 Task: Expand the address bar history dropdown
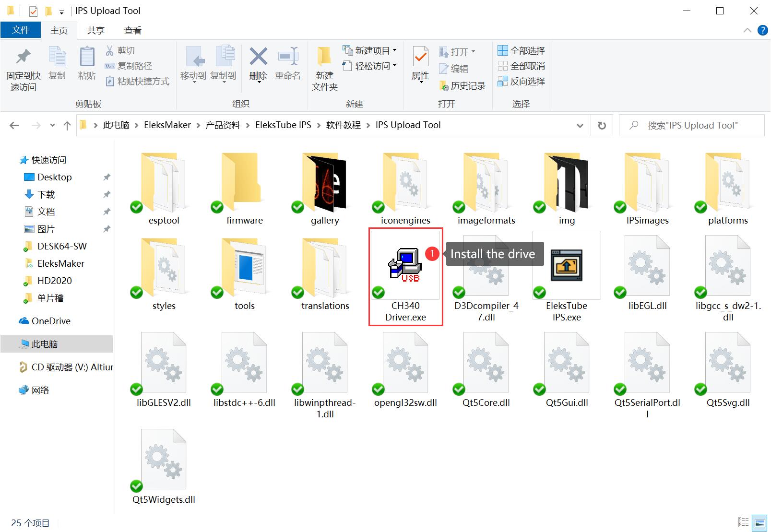pyautogui.click(x=580, y=126)
